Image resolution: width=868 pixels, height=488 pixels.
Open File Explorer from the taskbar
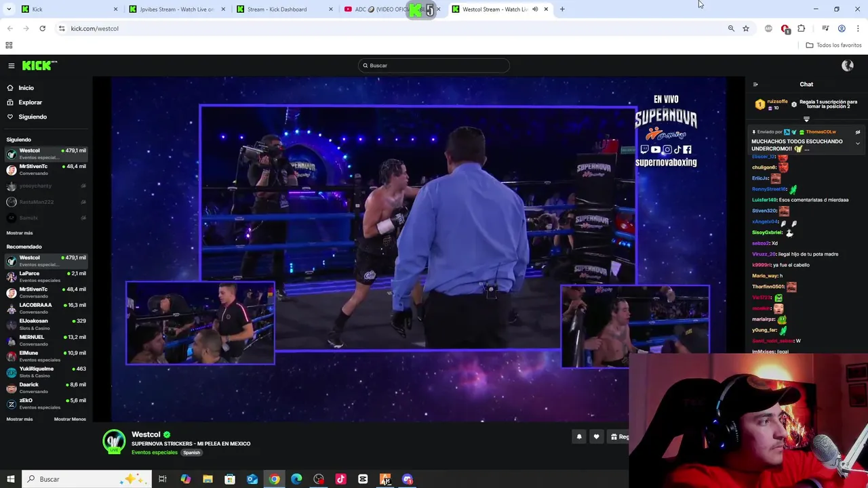208,479
